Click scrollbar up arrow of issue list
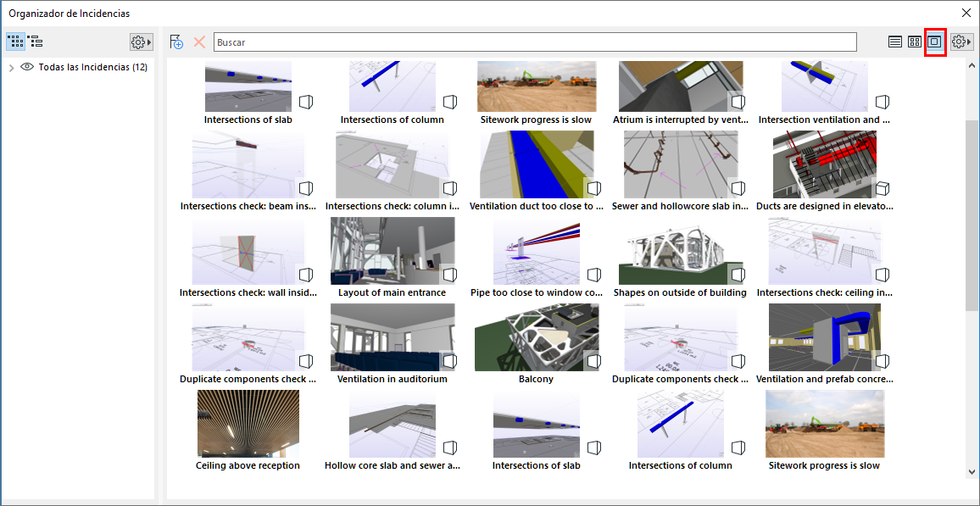Viewport: 980px width, 506px height. [972, 65]
